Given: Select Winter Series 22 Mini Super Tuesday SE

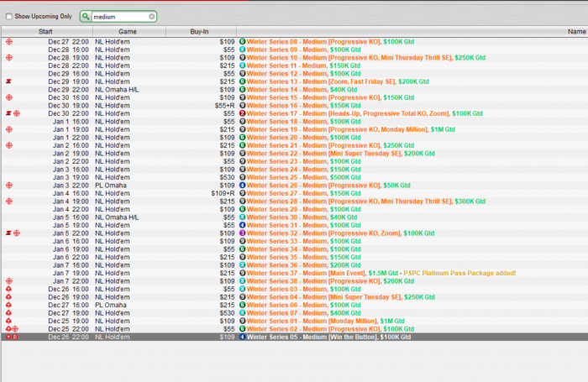Looking at the screenshot, I should point(341,154).
